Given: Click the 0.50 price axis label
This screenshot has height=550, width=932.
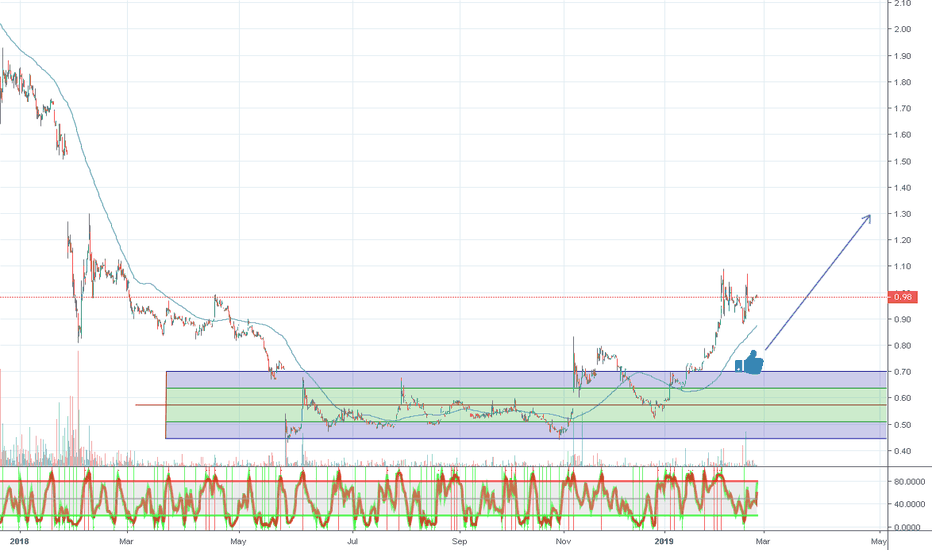Looking at the screenshot, I should tap(902, 425).
